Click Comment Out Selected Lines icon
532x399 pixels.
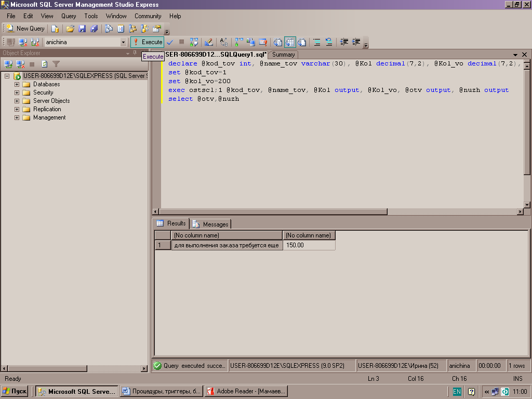pos(317,42)
